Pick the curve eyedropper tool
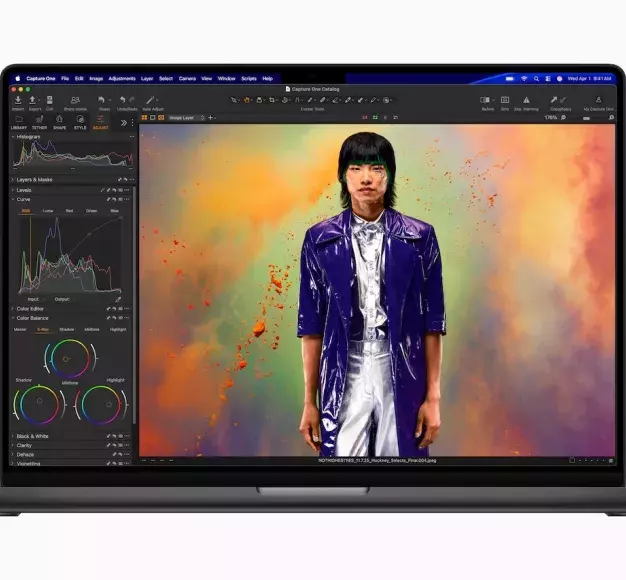The image size is (626, 580). [x=117, y=299]
